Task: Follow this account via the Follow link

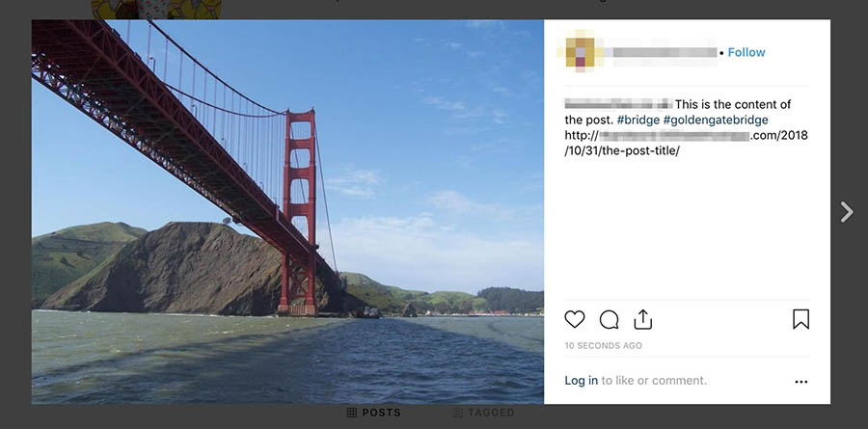Action: pos(746,52)
